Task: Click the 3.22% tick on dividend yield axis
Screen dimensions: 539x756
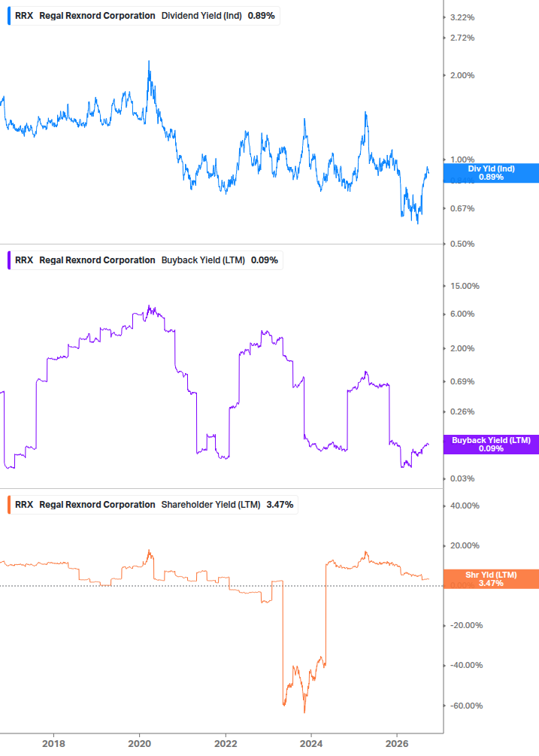Action: coord(462,17)
